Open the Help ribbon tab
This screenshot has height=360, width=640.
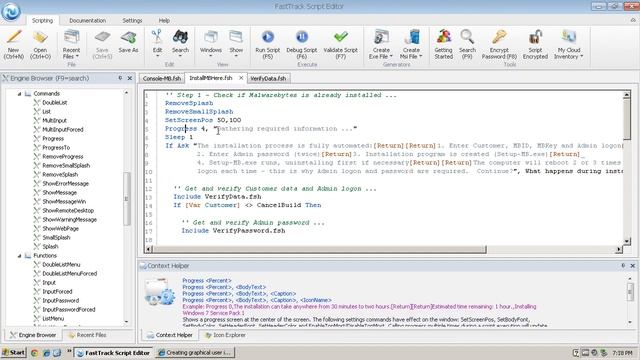[x=164, y=20]
